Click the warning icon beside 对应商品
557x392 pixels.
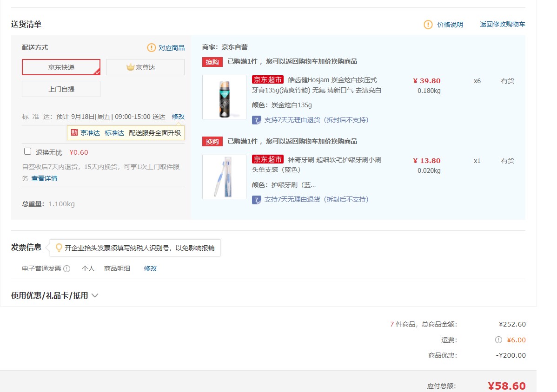pyautogui.click(x=151, y=47)
